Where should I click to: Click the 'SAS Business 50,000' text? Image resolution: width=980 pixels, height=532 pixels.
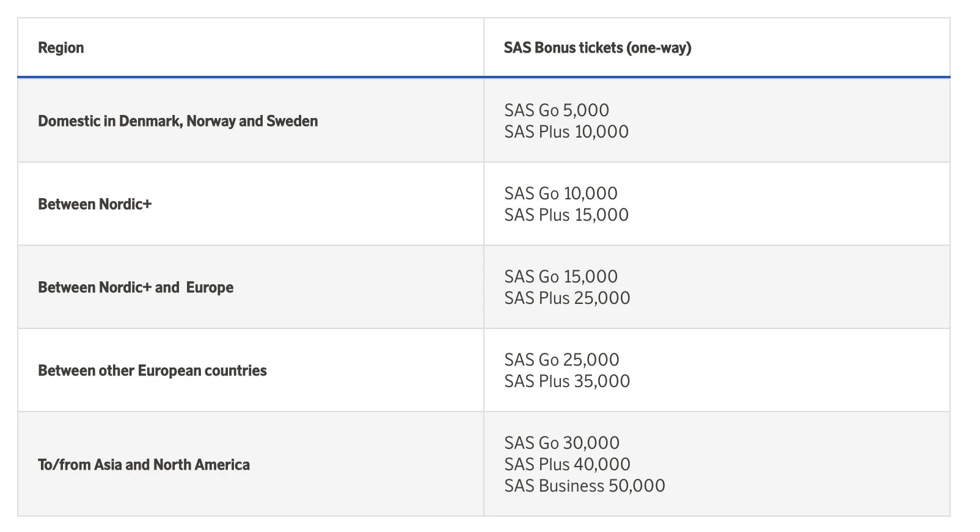tap(585, 486)
